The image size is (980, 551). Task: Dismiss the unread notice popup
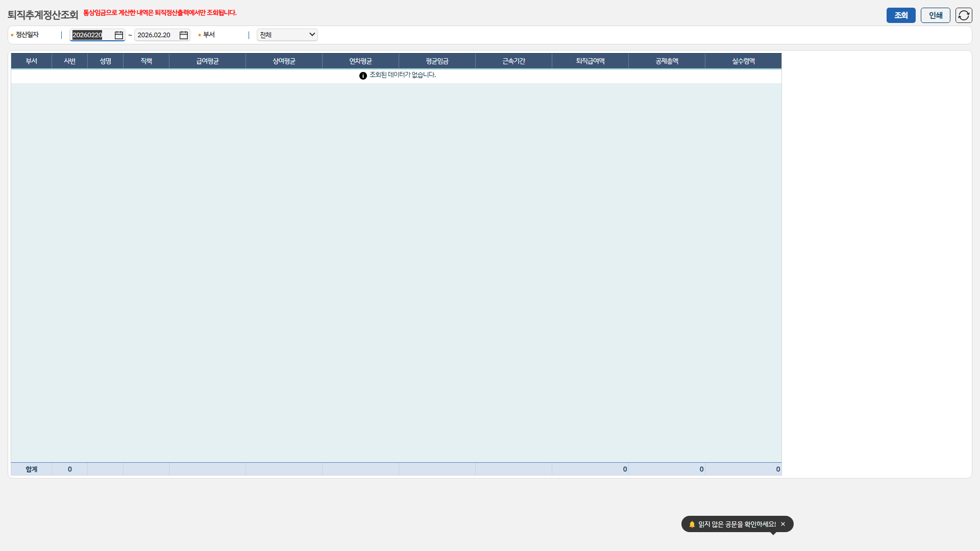pos(783,524)
